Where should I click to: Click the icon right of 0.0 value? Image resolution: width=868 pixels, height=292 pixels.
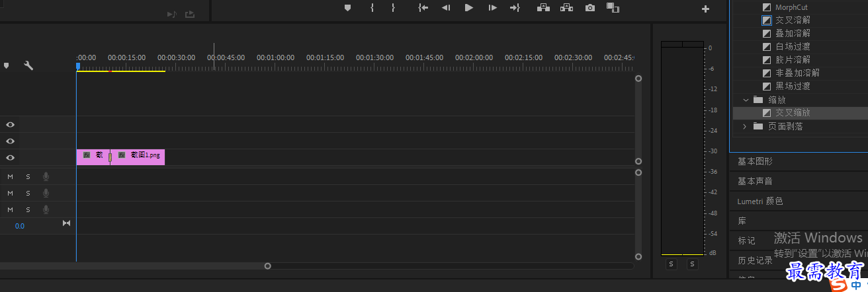click(66, 223)
